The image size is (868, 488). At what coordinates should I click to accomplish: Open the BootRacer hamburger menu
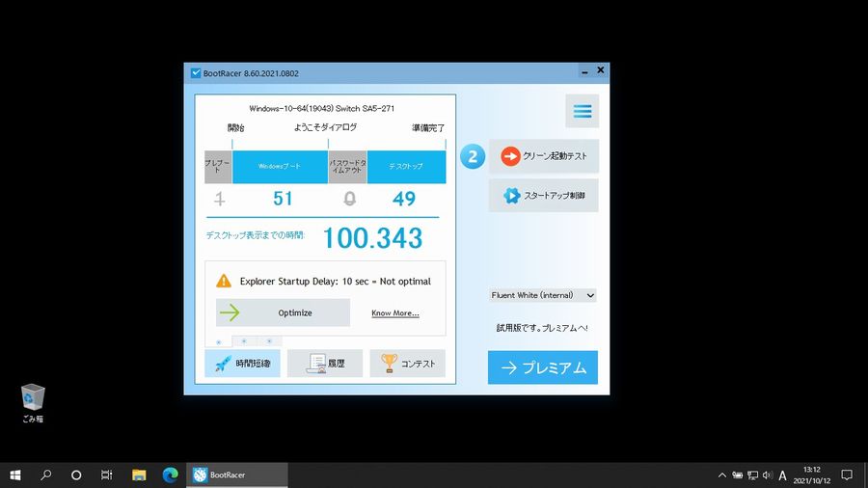point(582,111)
